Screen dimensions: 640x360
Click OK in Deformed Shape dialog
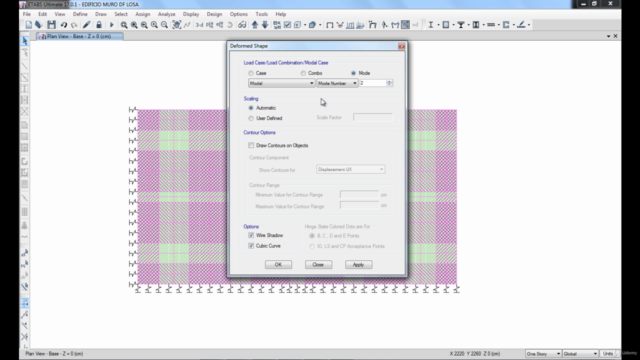click(278, 264)
